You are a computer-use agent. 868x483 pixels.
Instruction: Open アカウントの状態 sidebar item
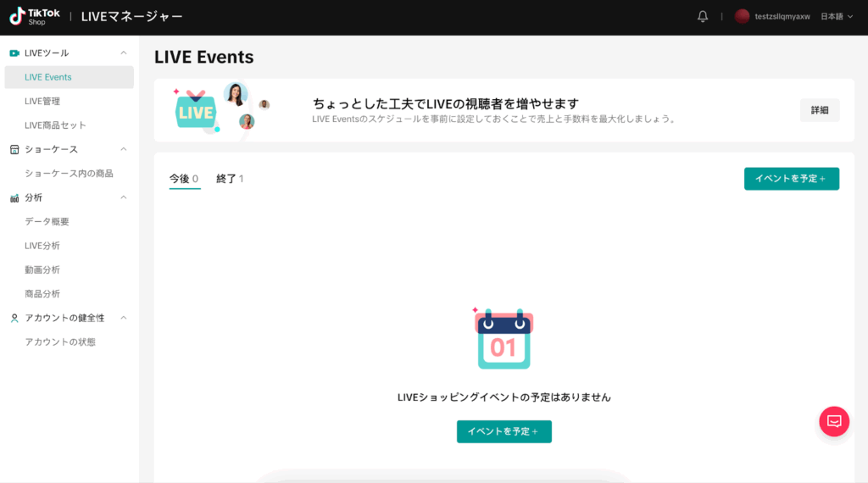[x=60, y=342]
